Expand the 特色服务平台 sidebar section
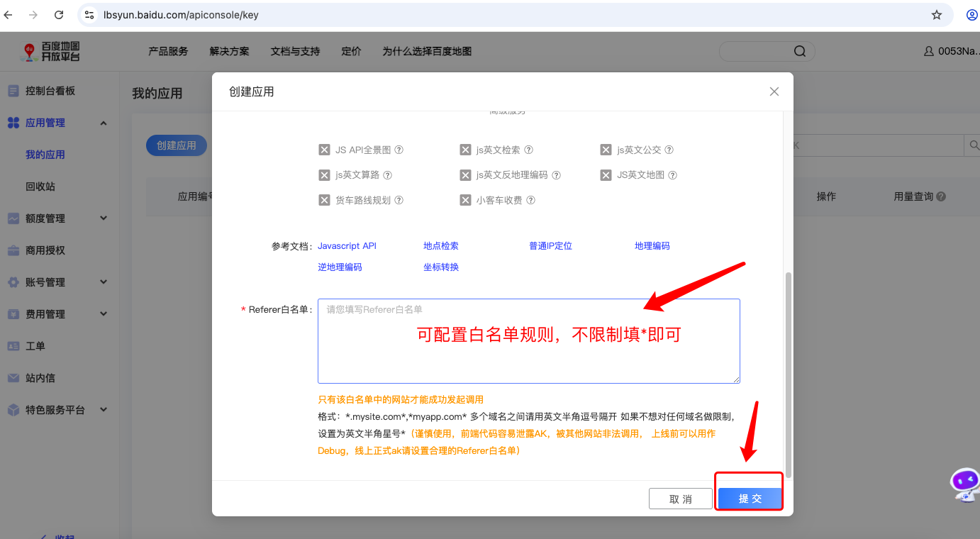 click(104, 410)
